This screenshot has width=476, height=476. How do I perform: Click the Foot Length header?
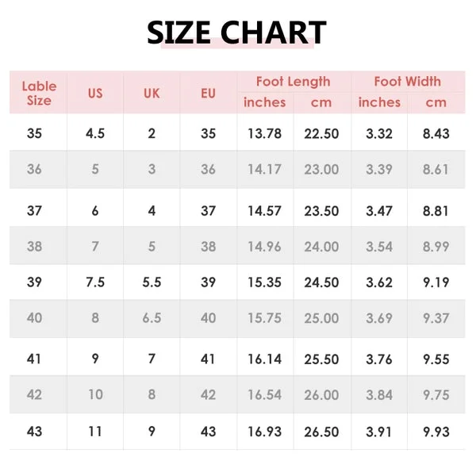(293, 82)
